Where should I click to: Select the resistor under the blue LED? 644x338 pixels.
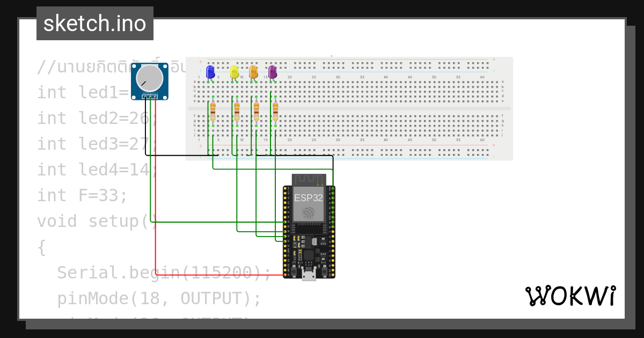click(x=213, y=111)
